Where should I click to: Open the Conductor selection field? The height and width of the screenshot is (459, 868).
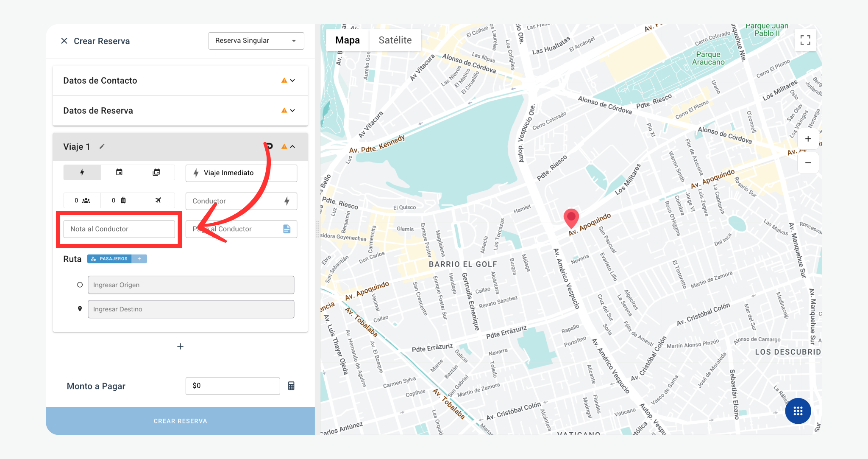point(241,201)
